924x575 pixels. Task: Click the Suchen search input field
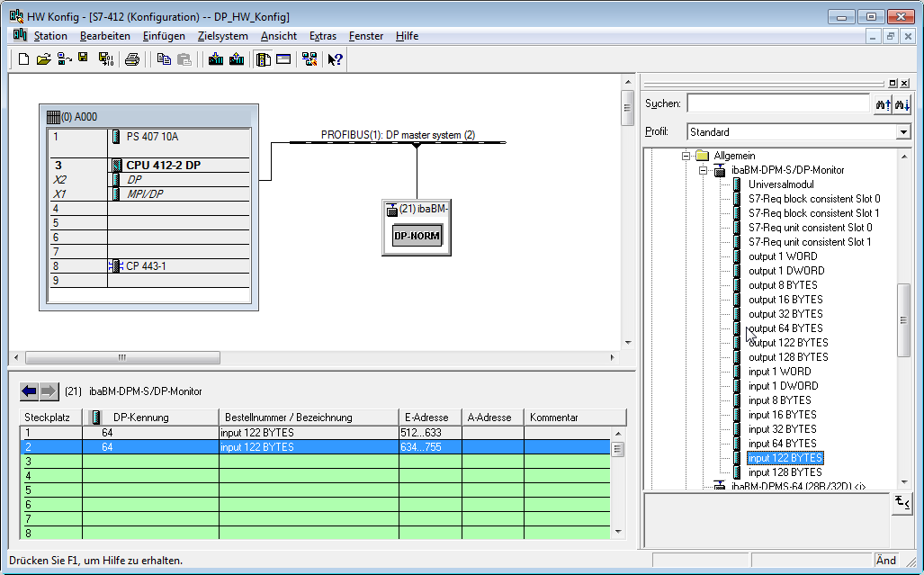coord(777,104)
